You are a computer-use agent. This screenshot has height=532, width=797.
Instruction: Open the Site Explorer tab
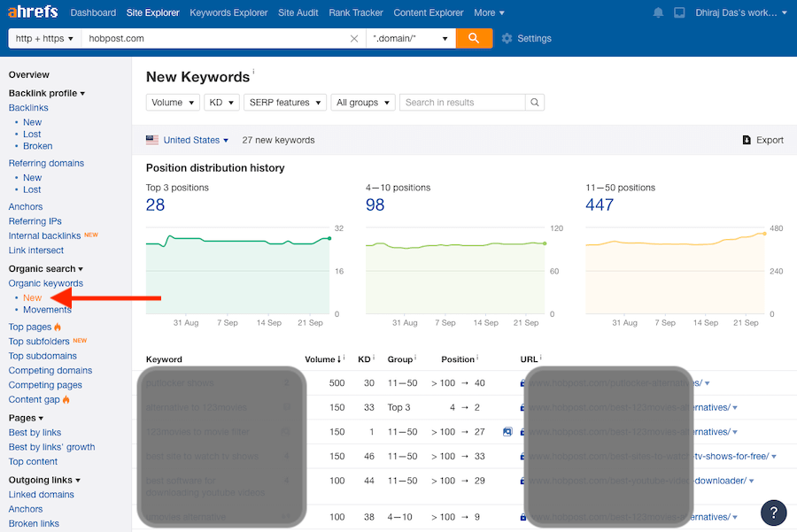point(153,12)
